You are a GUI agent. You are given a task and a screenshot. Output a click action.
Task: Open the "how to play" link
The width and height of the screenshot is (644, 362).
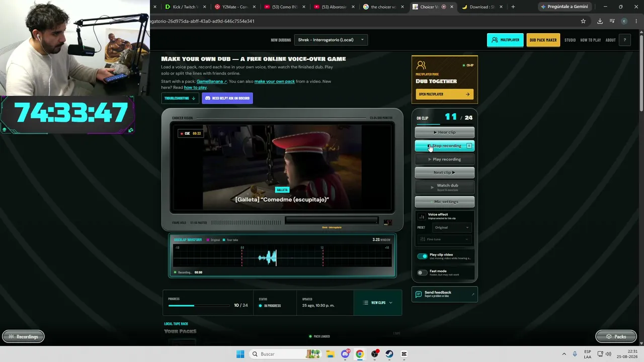[x=195, y=87]
